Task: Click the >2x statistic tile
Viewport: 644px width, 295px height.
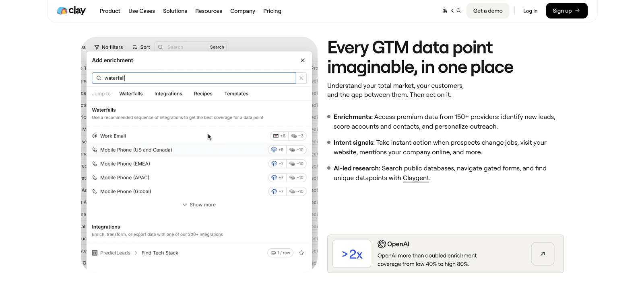Action: coord(352,254)
